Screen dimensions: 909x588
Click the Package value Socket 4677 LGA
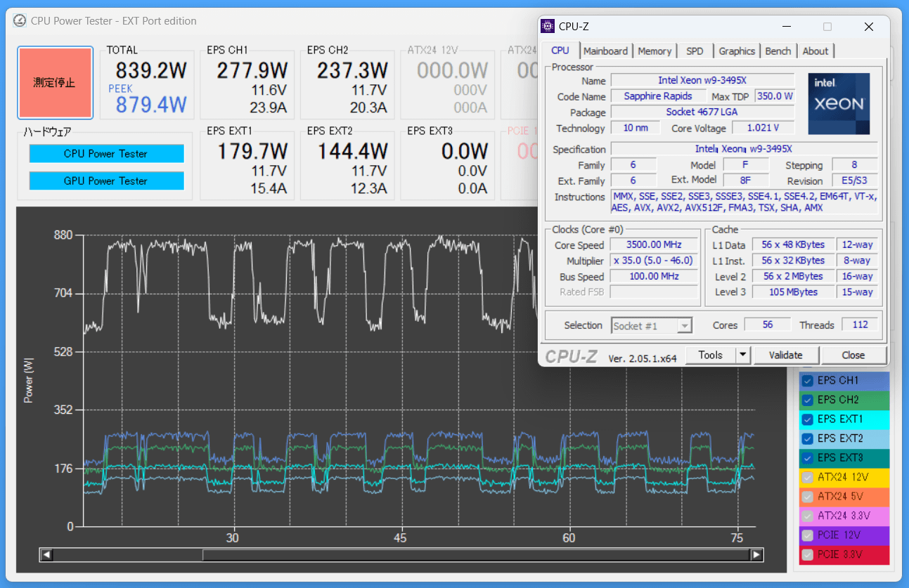click(702, 112)
